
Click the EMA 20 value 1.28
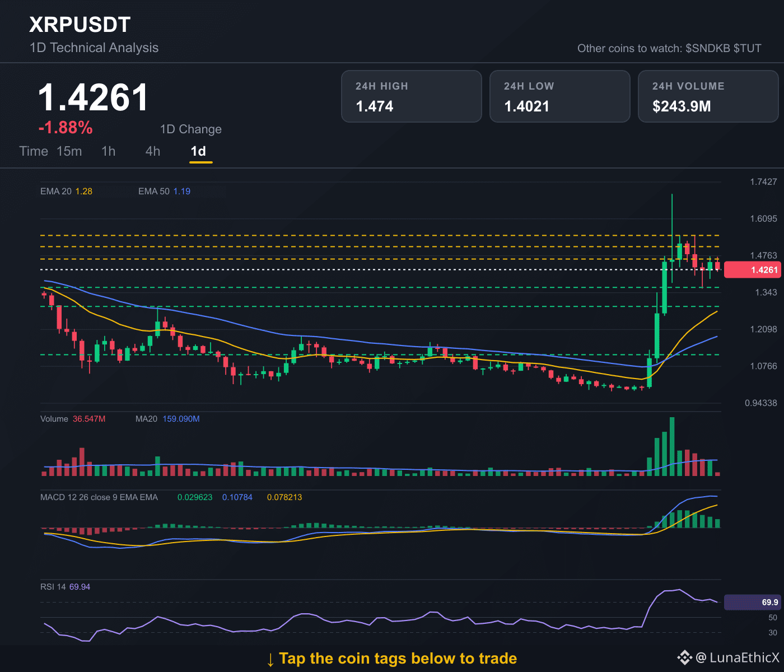coord(83,192)
